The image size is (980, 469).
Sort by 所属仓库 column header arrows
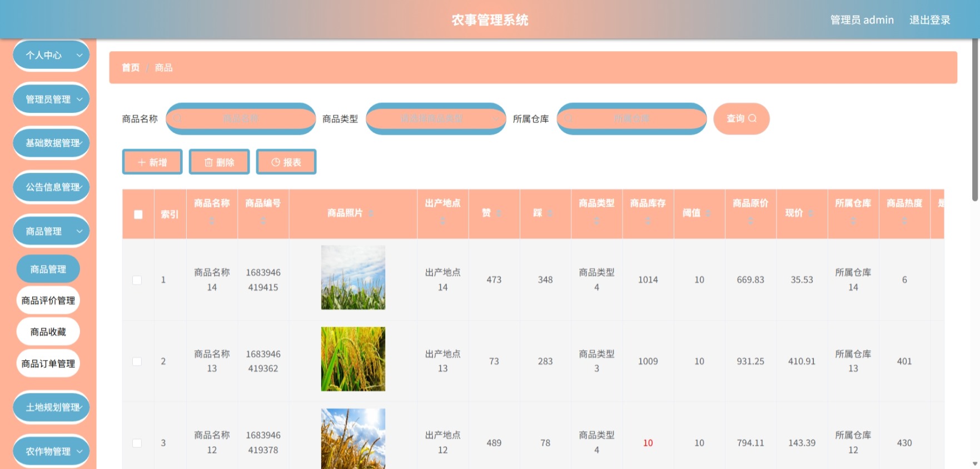[853, 221]
